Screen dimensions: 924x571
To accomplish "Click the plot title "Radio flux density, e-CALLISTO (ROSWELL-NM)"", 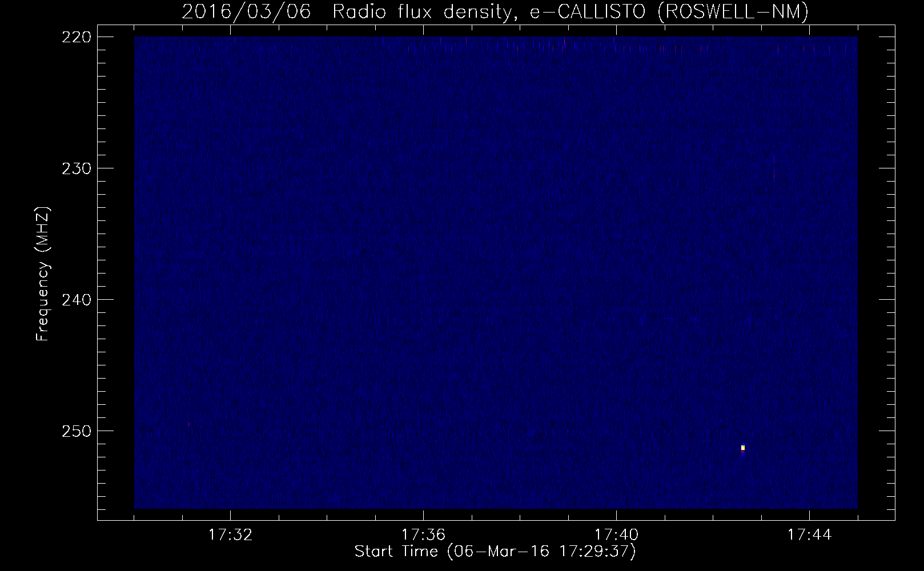I will [x=571, y=12].
